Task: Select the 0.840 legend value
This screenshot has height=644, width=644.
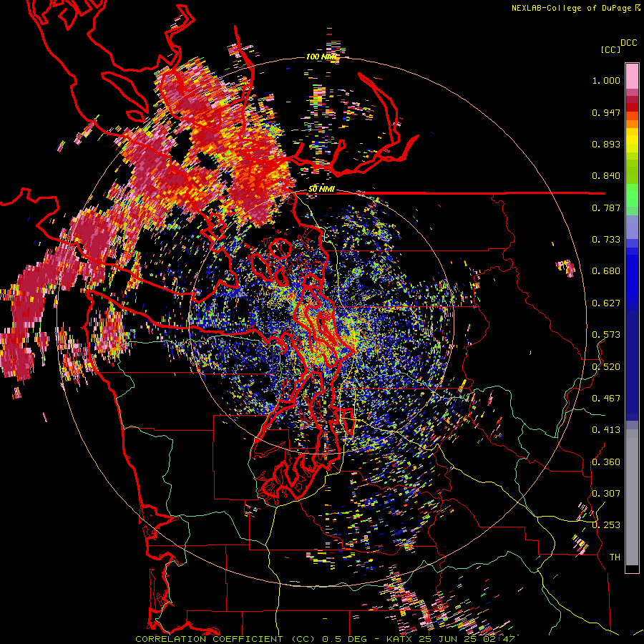Action: [606, 176]
